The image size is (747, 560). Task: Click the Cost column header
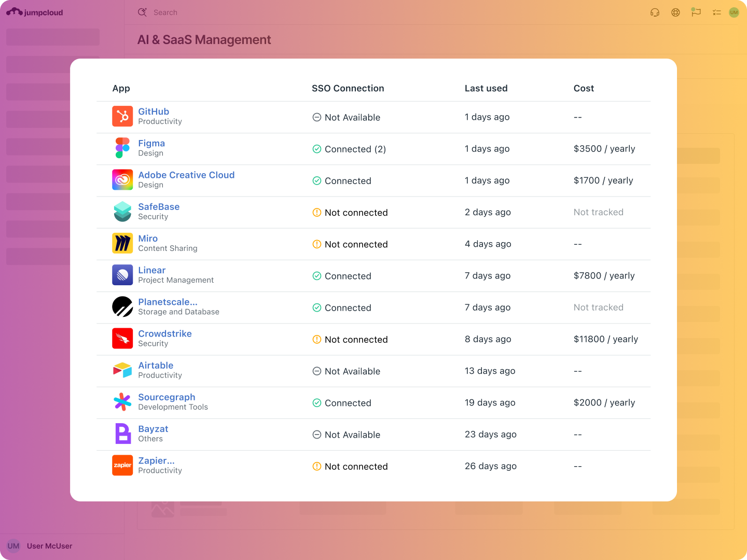pos(584,88)
